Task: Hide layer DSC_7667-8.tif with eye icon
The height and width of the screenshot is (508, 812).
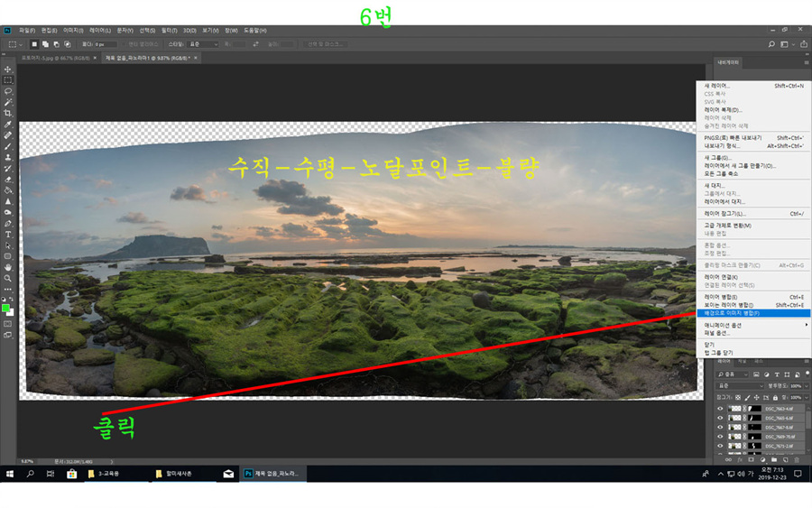Action: coord(720,427)
